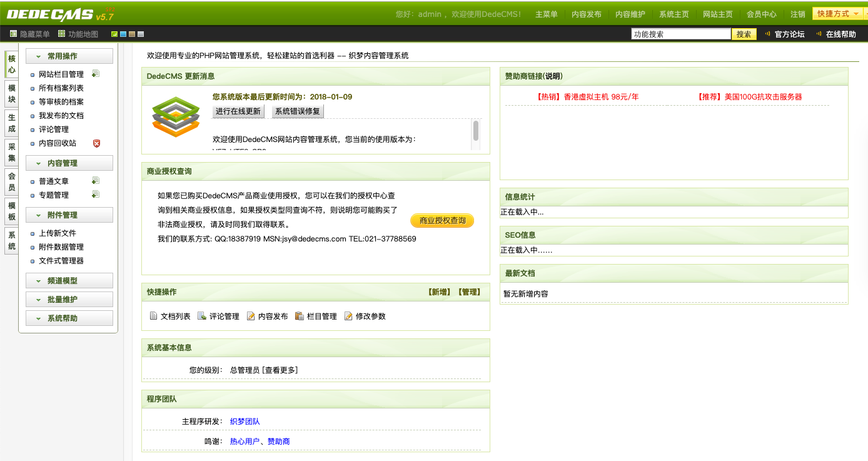Click the 功能地图 function map grid icon
This screenshot has width=868, height=461.
[61, 34]
